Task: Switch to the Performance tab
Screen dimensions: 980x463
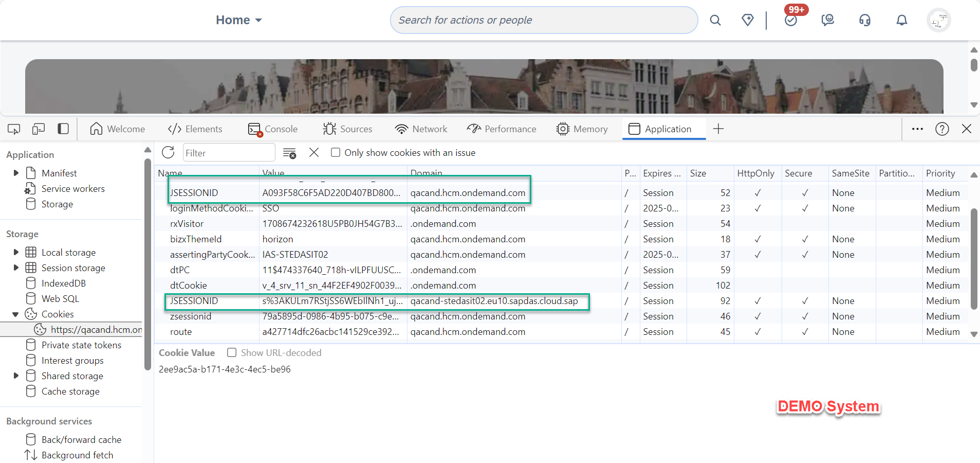Action: pyautogui.click(x=502, y=129)
